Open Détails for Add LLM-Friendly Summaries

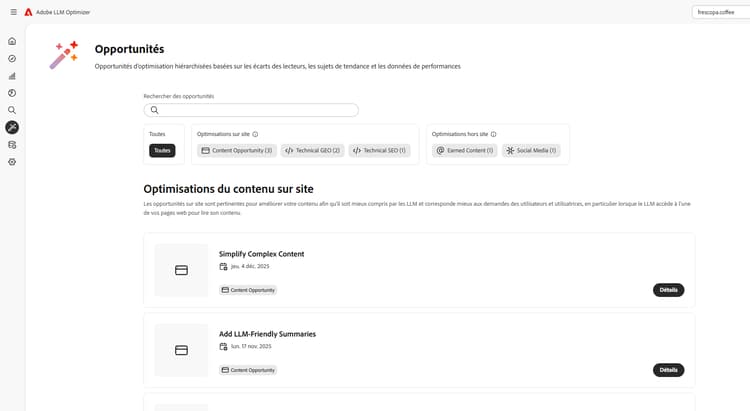668,370
